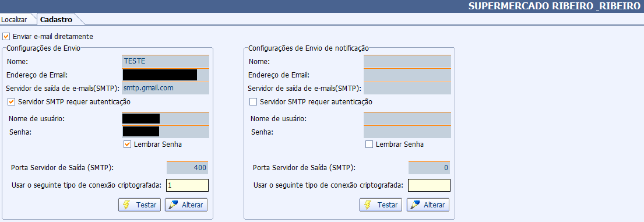644x222 pixels.
Task: Click the lightning icon on notification Testar button
Action: 368,205
